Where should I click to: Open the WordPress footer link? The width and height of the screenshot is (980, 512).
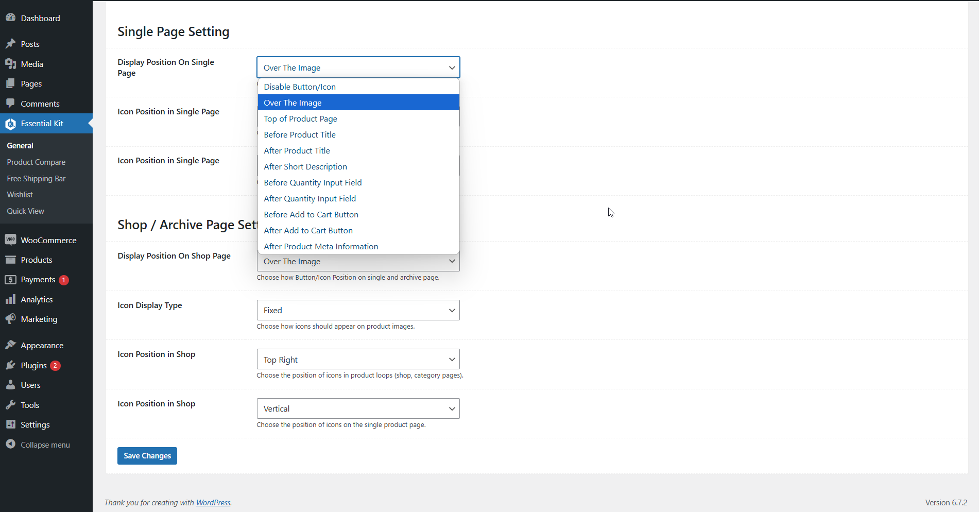(213, 503)
